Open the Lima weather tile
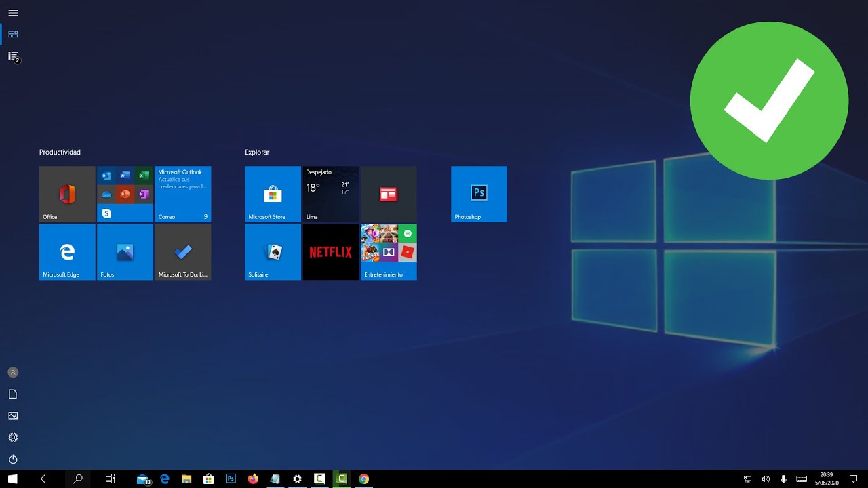 click(x=331, y=194)
